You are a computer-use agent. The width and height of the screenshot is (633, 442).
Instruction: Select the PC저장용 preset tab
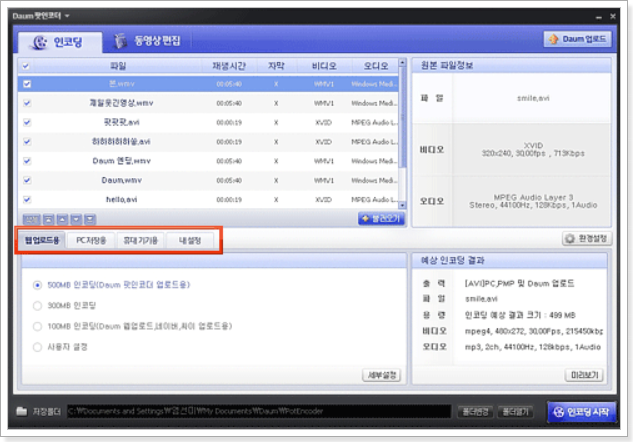(91, 241)
